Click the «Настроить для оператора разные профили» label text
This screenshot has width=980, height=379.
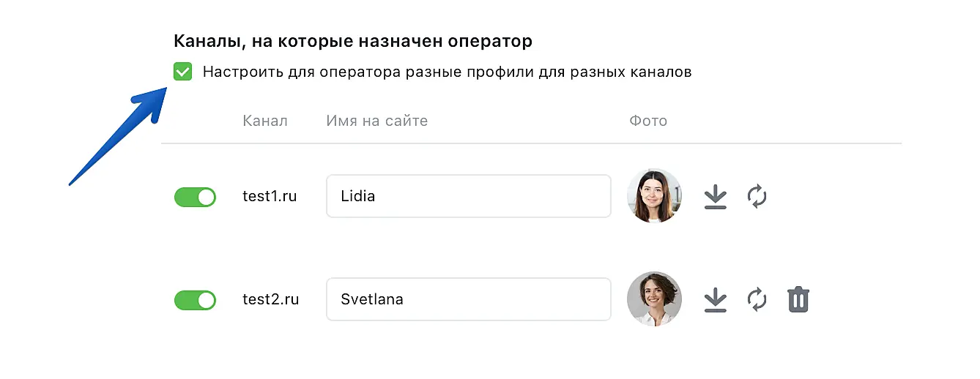447,72
